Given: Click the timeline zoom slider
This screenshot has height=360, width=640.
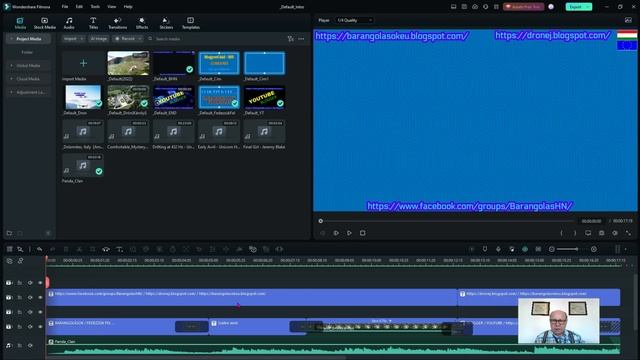Looking at the screenshot, I should click(568, 249).
